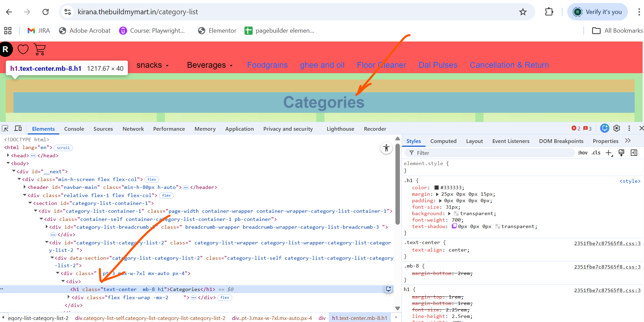Click the R profile avatar on site
Screen dimensions: 644x322
point(6,50)
